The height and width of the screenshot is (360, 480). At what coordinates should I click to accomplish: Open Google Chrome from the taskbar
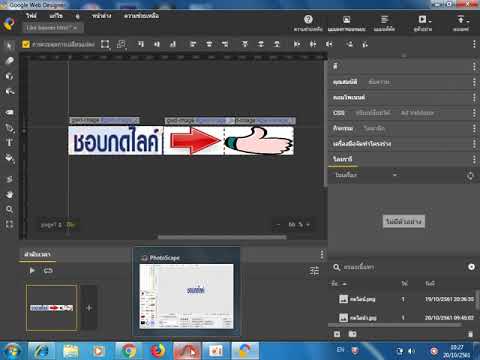click(x=128, y=351)
